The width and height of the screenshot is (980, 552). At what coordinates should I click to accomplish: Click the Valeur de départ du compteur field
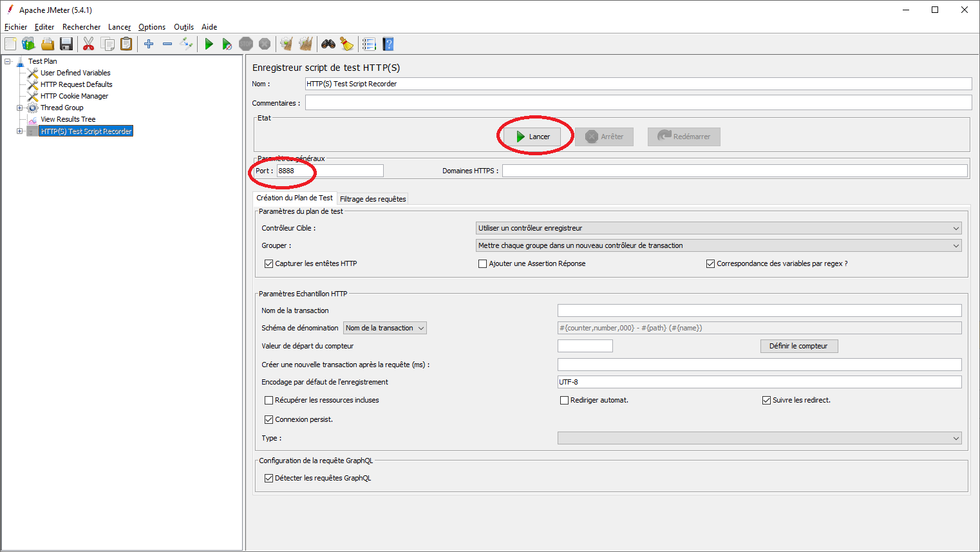coord(585,346)
